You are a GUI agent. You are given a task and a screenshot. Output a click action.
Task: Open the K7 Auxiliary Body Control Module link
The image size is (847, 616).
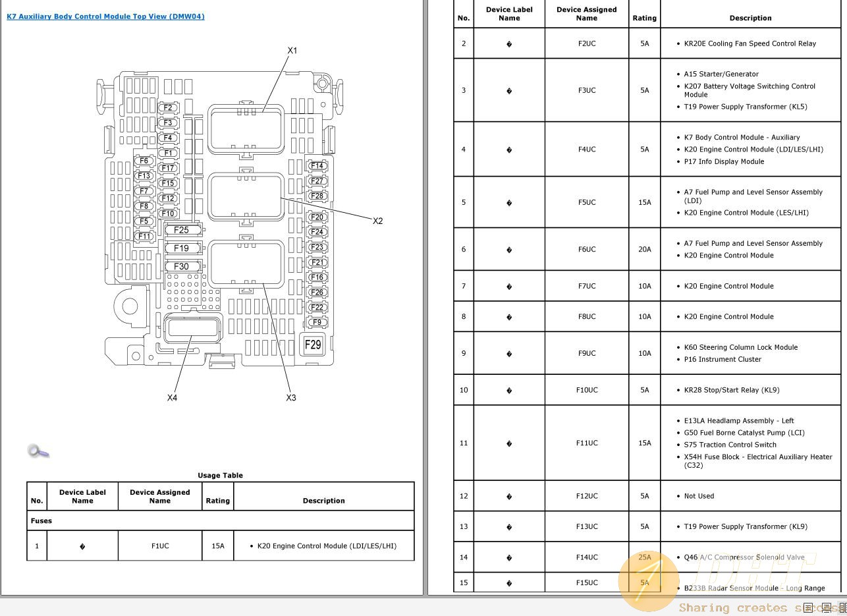[x=105, y=16]
